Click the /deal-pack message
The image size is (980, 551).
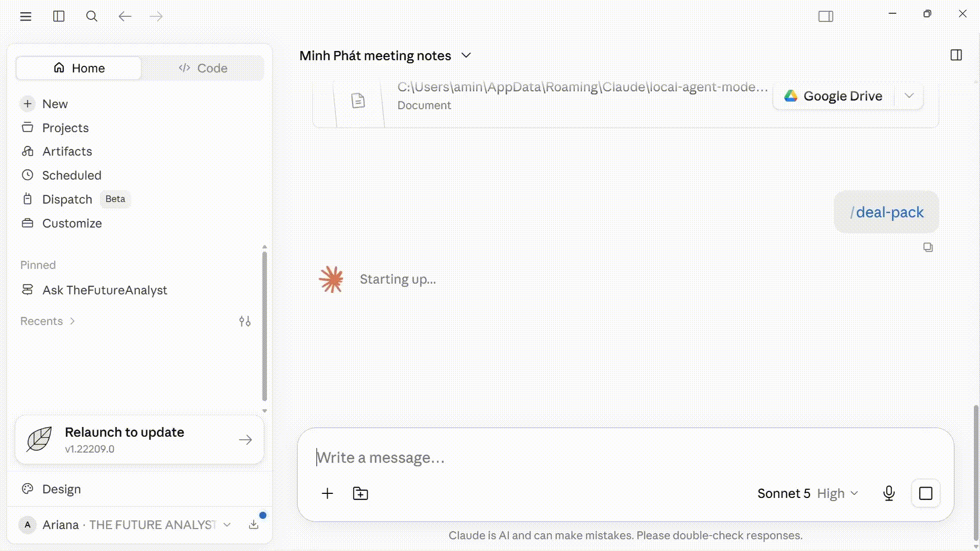[887, 212]
